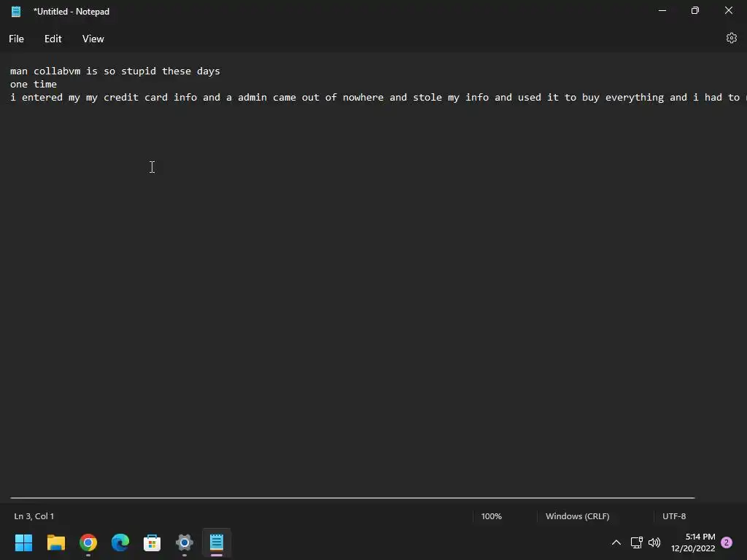Screen dimensions: 747x560
Task: Launch File Explorer from taskbar
Action: coord(55,542)
